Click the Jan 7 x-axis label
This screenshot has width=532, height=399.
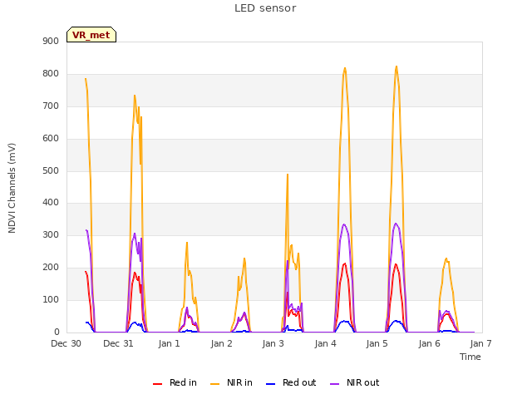(480, 343)
